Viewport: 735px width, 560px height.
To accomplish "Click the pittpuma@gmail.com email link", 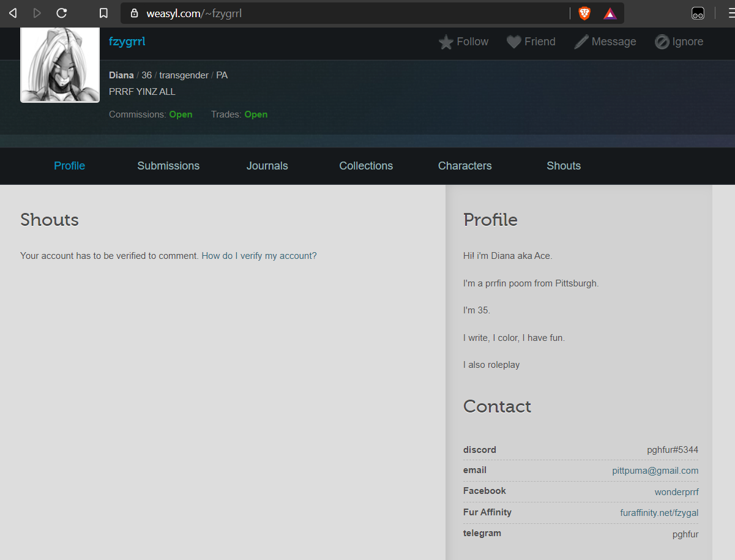I will pos(655,471).
